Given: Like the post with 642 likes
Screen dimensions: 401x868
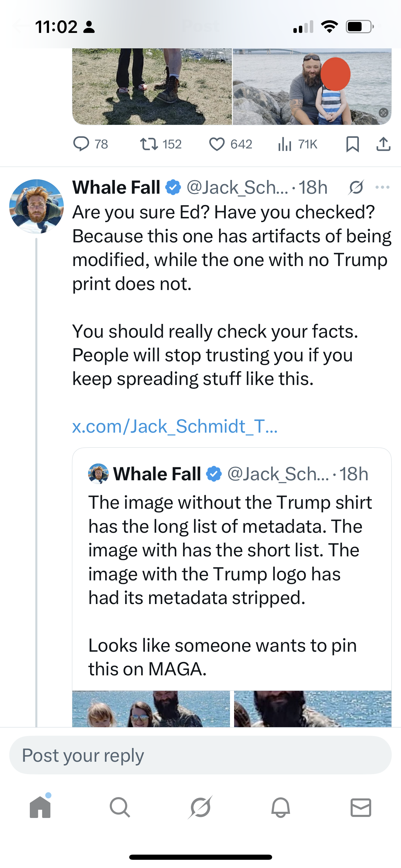Looking at the screenshot, I should [x=217, y=144].
